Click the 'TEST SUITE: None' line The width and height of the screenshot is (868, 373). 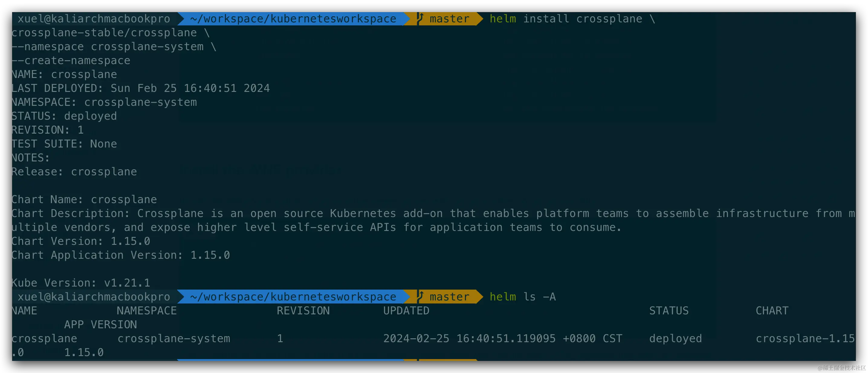[64, 144]
